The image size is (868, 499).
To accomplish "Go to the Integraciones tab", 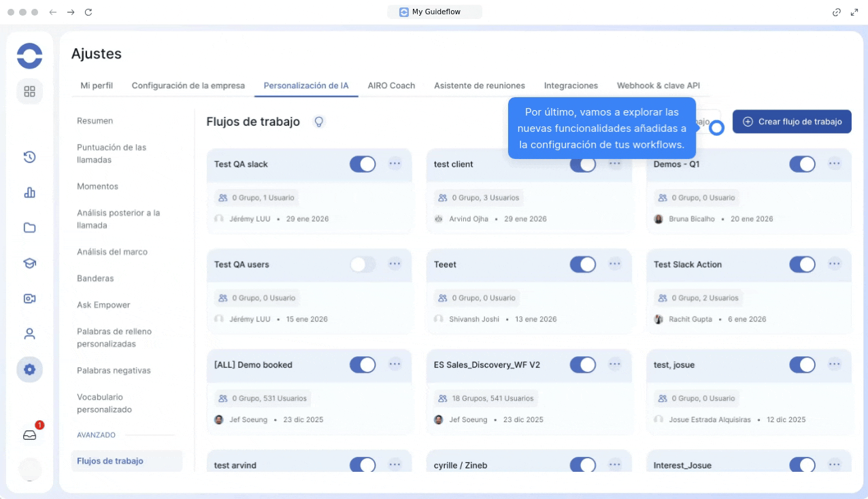I will (x=571, y=86).
